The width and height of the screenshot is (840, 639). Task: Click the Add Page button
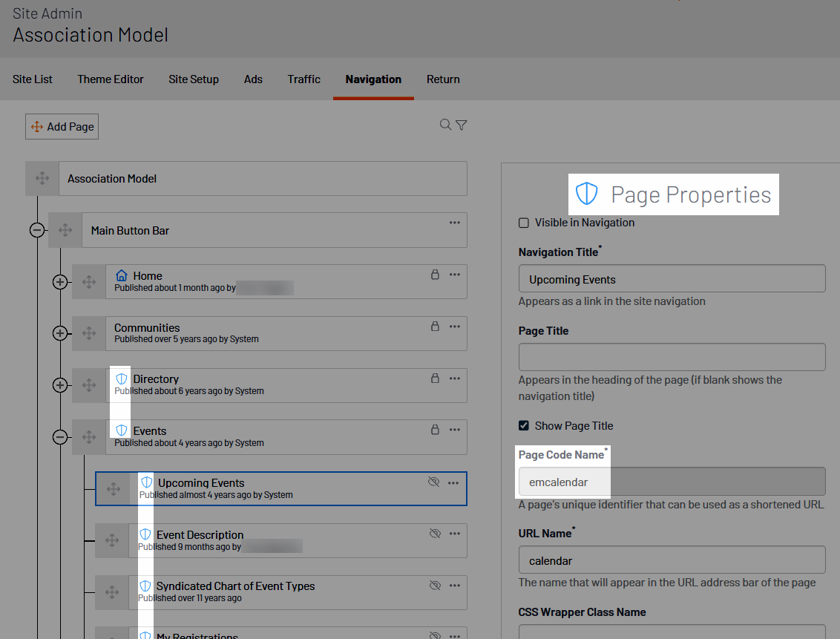[x=62, y=127]
